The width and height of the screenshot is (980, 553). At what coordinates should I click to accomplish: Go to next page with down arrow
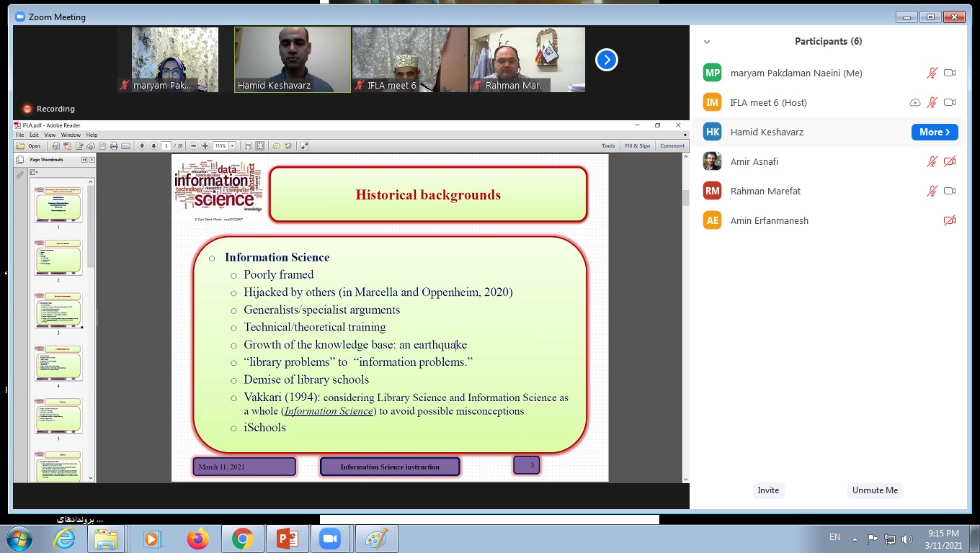[153, 146]
